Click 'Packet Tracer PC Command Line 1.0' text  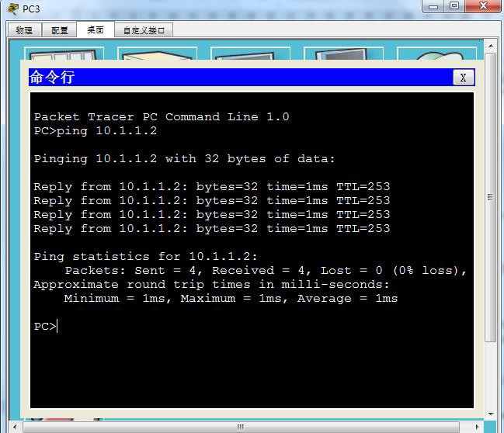pyautogui.click(x=162, y=116)
